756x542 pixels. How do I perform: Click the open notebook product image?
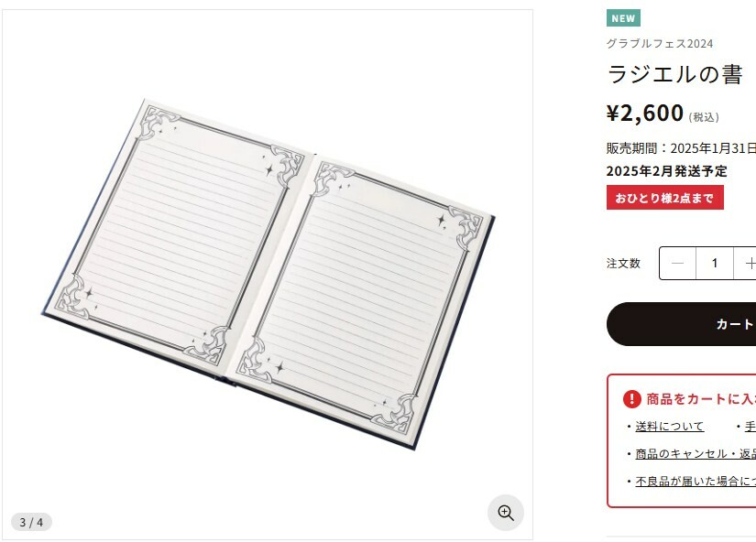pyautogui.click(x=268, y=266)
